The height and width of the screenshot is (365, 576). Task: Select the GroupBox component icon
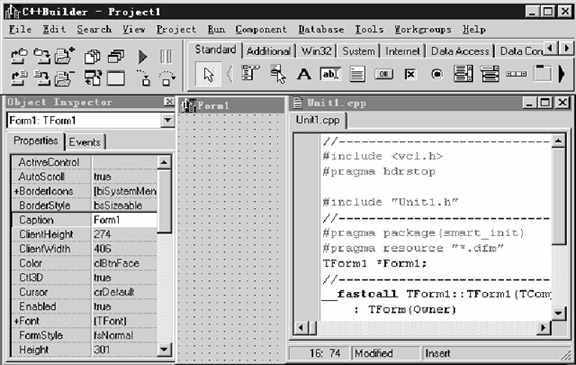tap(543, 73)
